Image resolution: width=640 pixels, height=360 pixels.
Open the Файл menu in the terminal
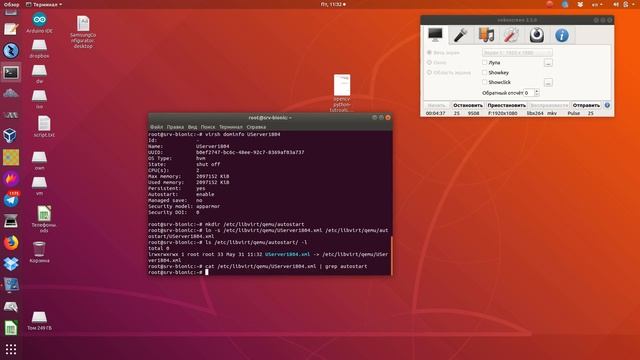[x=156, y=127]
